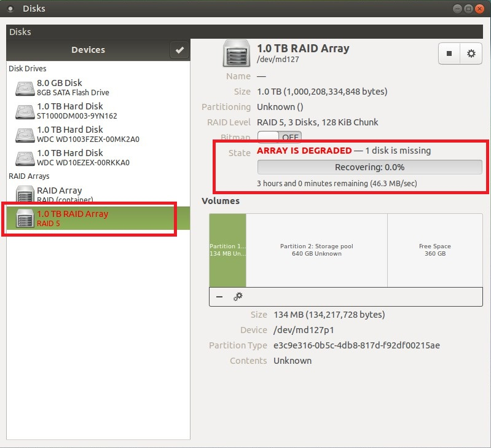Image resolution: width=491 pixels, height=448 pixels.
Task: Click the large RAID Array header icon
Action: 237,53
